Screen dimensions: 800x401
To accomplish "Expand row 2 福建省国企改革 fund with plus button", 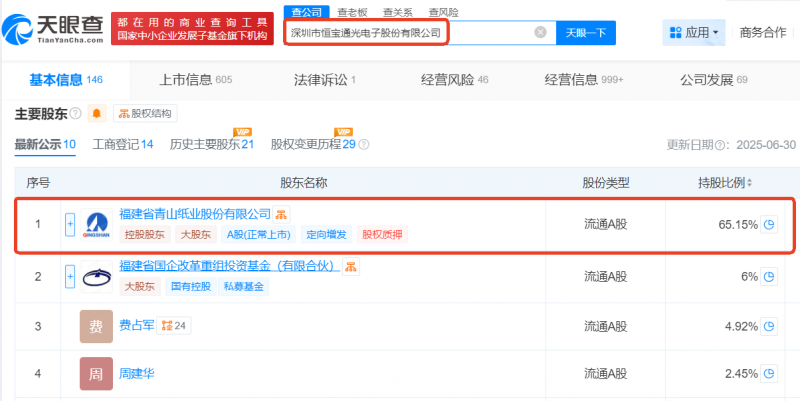I will pos(70,277).
